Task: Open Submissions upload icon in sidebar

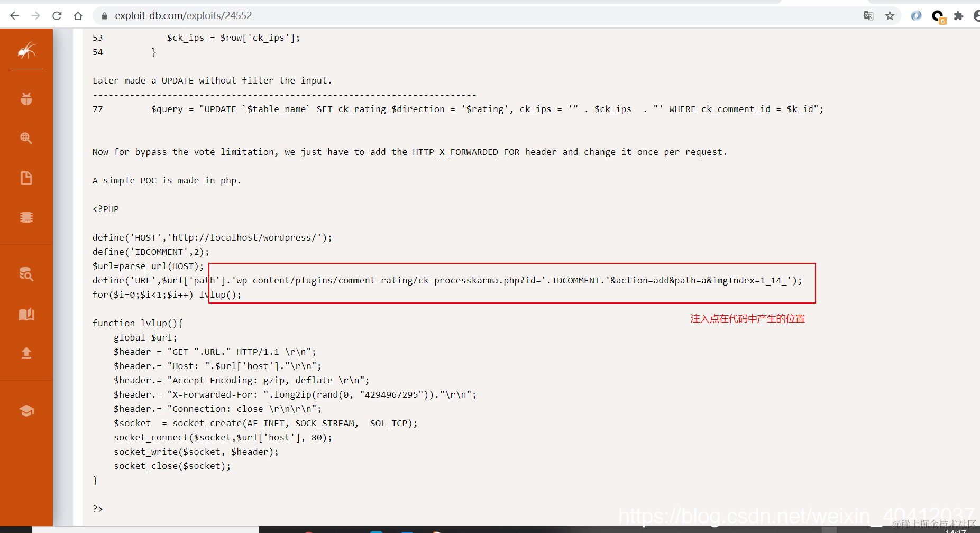Action: [x=26, y=353]
